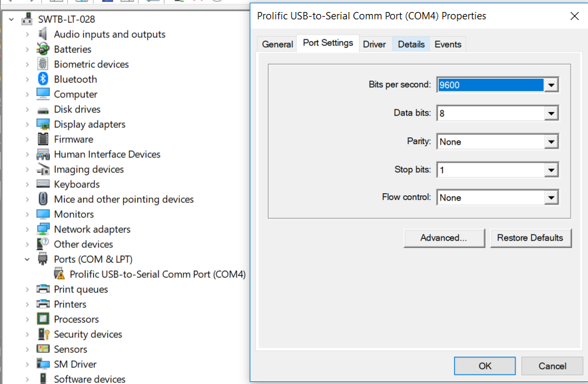Switch to the Events tab
The height and width of the screenshot is (384, 588).
click(447, 44)
